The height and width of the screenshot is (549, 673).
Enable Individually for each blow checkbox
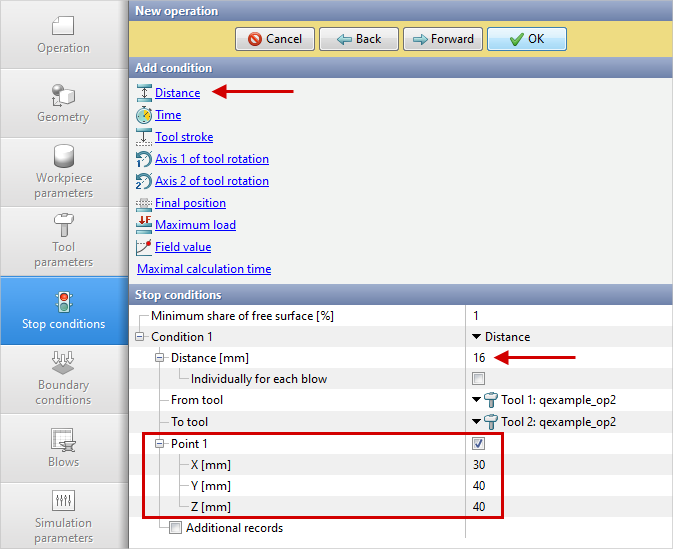pyautogui.click(x=478, y=379)
